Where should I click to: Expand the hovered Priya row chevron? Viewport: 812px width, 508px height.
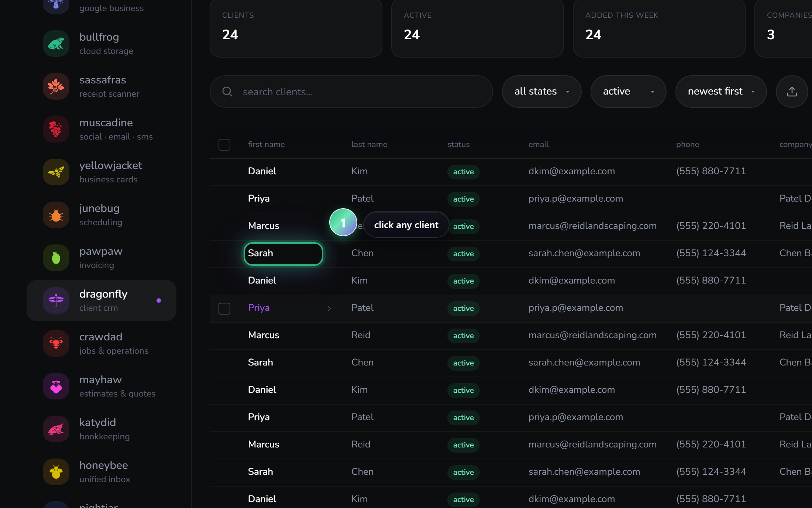329,309
